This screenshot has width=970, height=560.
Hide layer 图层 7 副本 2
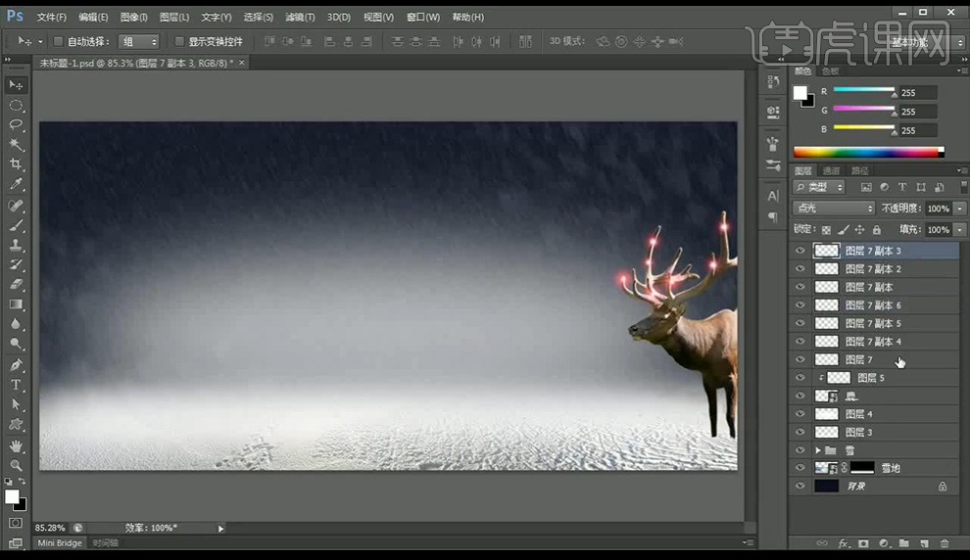pos(800,269)
